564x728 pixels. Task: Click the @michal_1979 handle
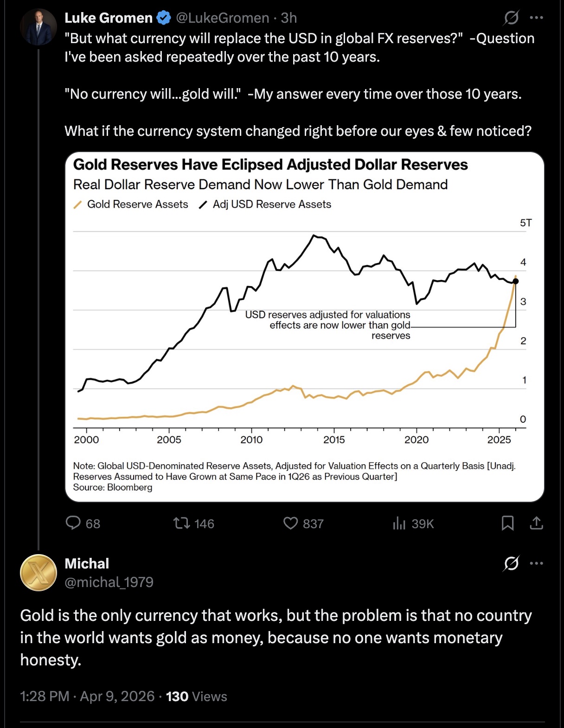(109, 582)
